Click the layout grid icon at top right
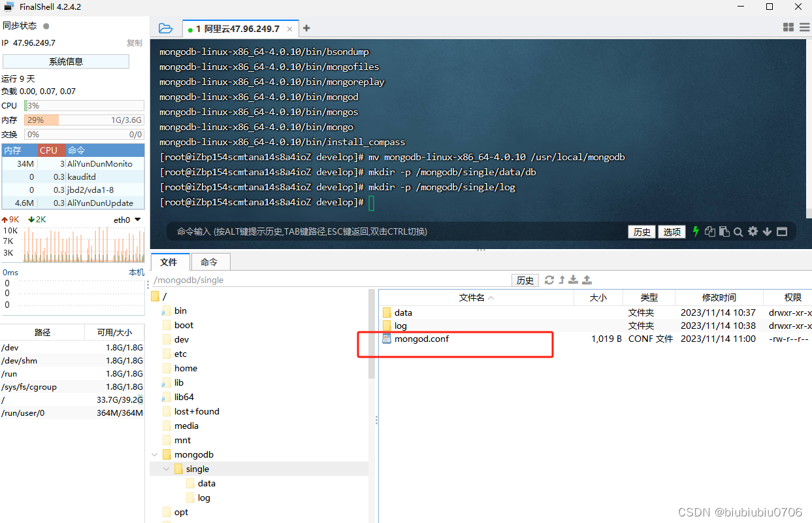Viewport: 812px width, 523px height. [789, 27]
